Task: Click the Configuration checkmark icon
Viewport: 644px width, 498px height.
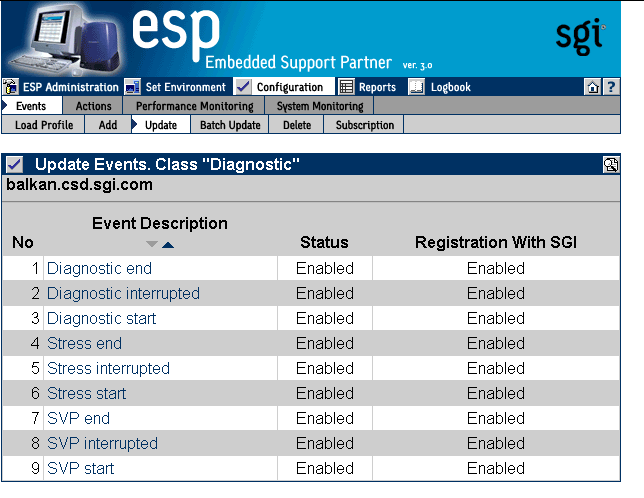Action: tap(243, 87)
